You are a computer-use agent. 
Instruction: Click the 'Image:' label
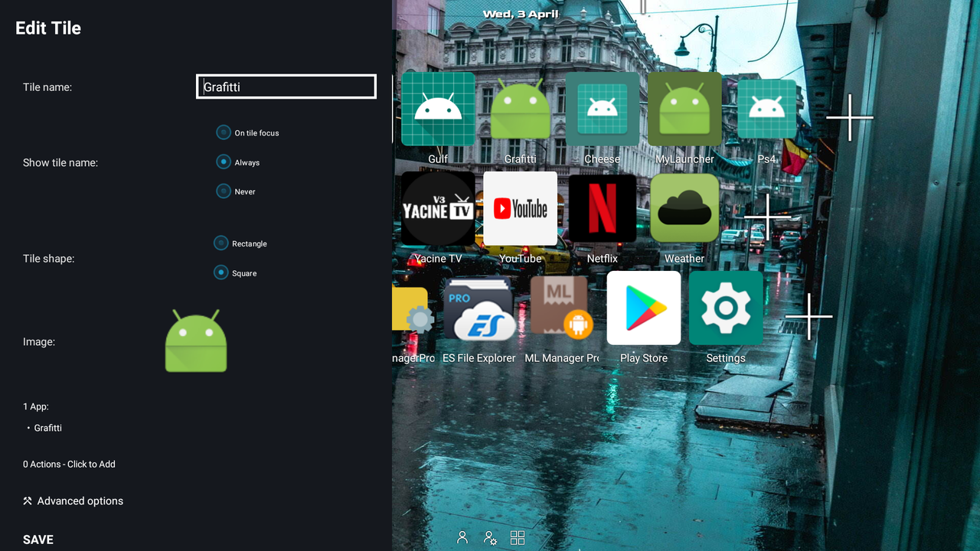(x=39, y=341)
